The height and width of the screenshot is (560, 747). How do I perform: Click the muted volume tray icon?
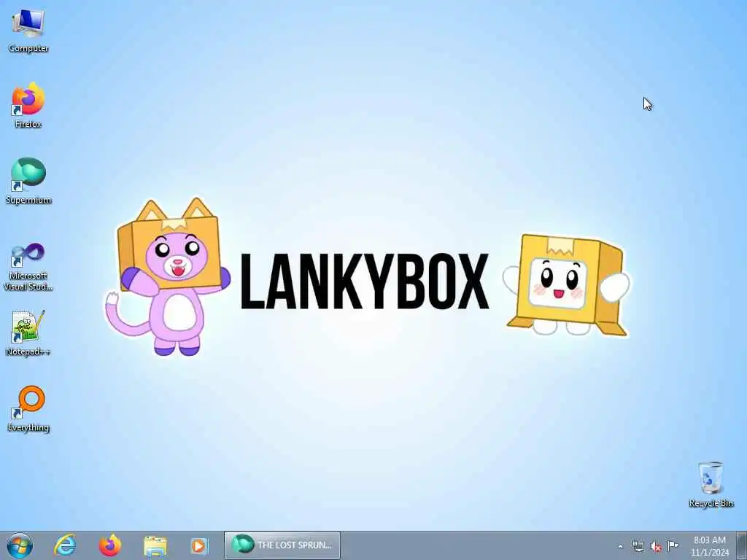pos(656,547)
